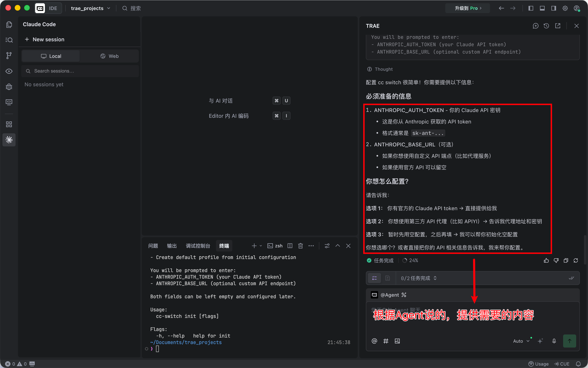Screen dimensions: 588x368
Task: Click the 搜索 search box in title bar
Action: tap(132, 8)
